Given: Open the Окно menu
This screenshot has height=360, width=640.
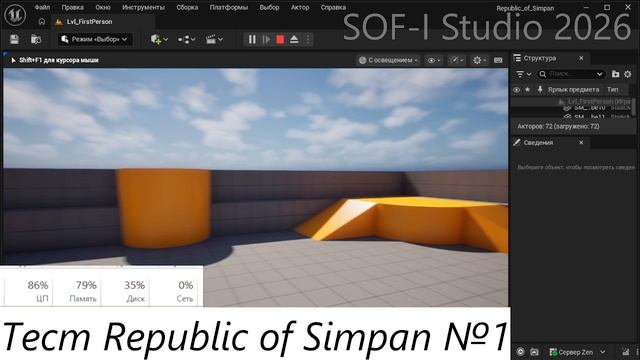Looking at the screenshot, I should [103, 7].
